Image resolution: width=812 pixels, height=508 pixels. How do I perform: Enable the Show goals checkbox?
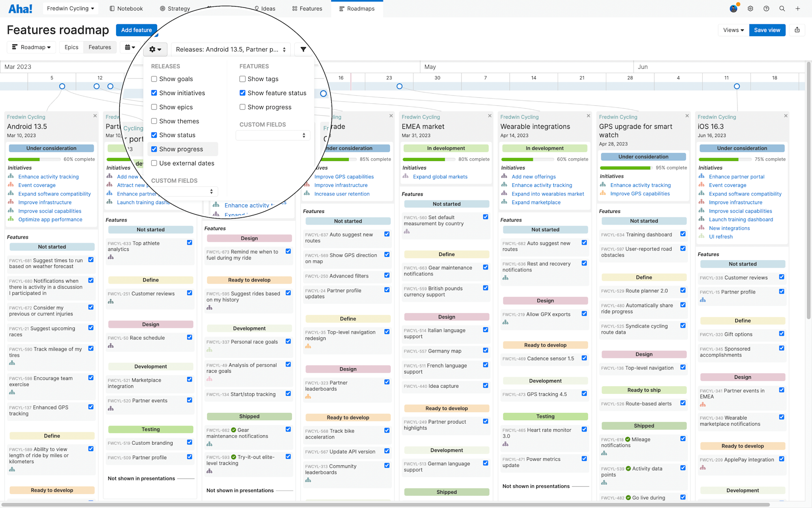pyautogui.click(x=154, y=79)
